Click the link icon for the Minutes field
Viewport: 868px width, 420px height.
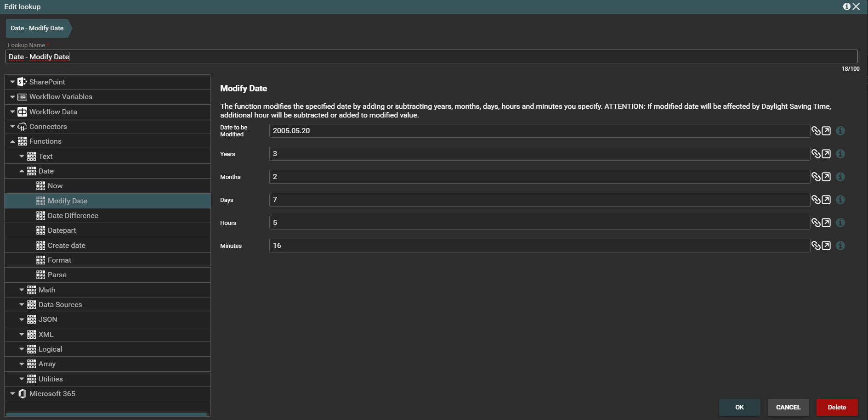[x=816, y=246]
